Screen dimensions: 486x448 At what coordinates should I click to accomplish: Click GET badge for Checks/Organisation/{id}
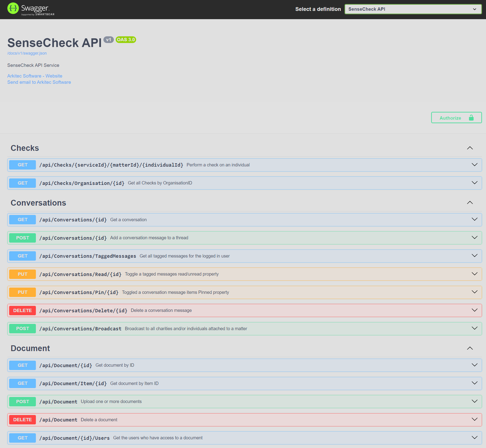pos(23,183)
